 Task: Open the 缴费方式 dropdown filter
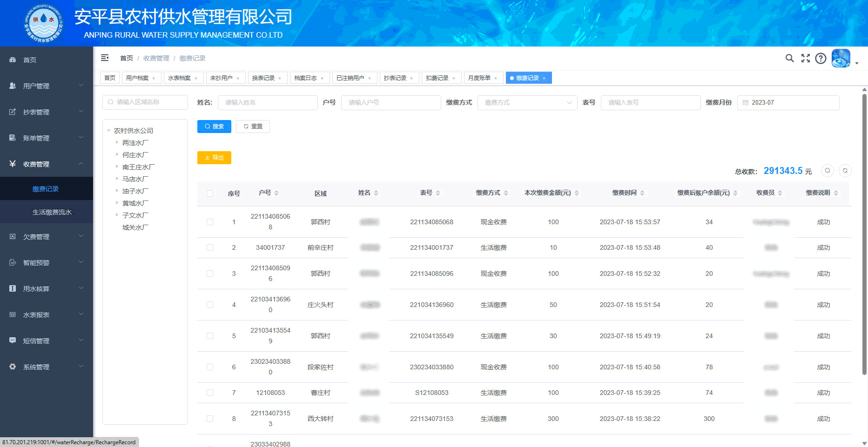tap(527, 103)
